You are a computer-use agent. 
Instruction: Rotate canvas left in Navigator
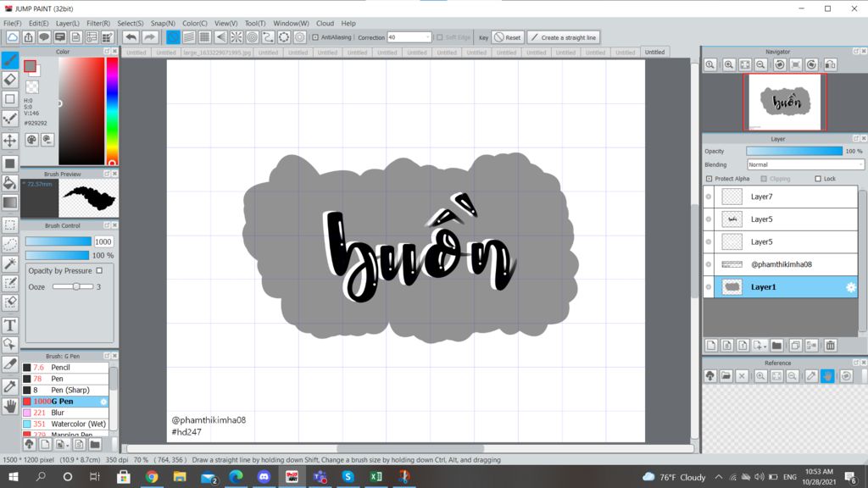[780, 64]
